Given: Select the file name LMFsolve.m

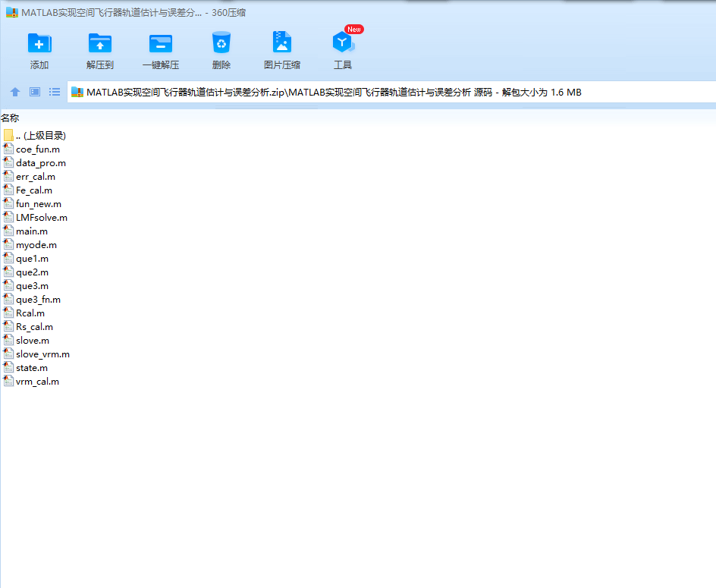Looking at the screenshot, I should coord(42,218).
